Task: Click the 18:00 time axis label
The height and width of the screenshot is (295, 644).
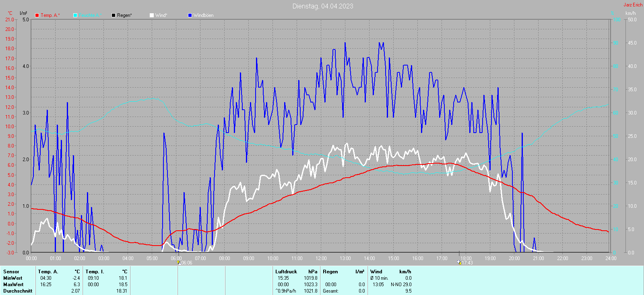Action: click(466, 258)
